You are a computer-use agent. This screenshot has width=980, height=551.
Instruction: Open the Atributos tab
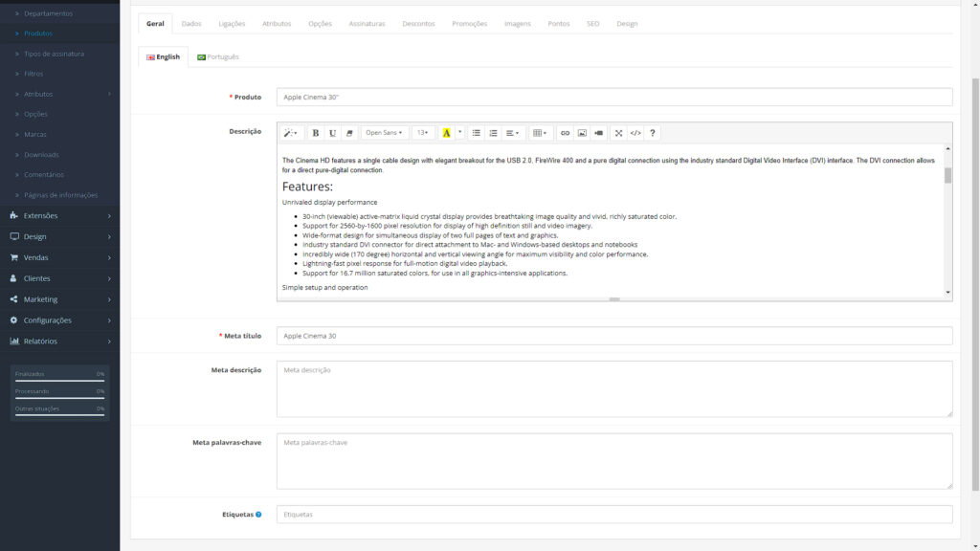point(277,24)
